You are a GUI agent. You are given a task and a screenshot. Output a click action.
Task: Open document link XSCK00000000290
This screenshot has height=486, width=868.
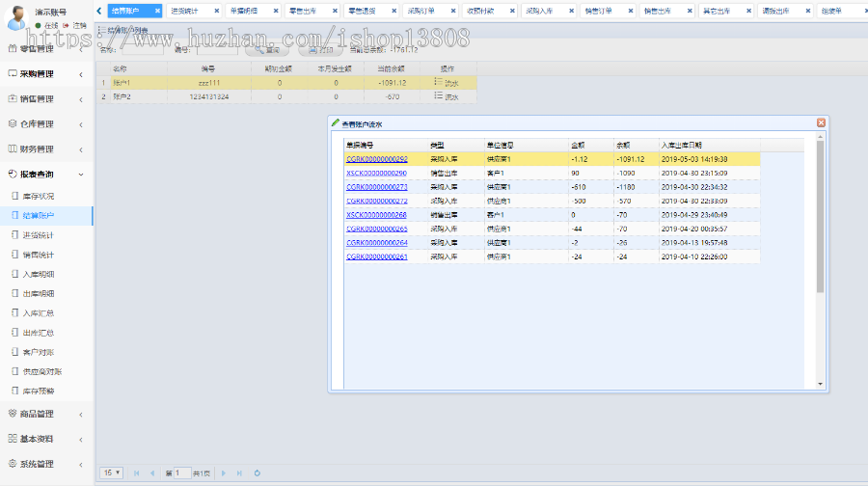coord(376,173)
